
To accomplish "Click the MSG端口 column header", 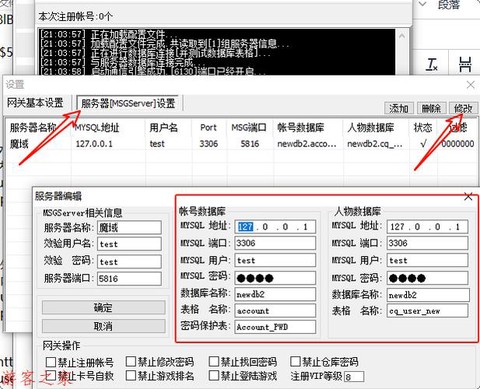I will click(x=249, y=127).
